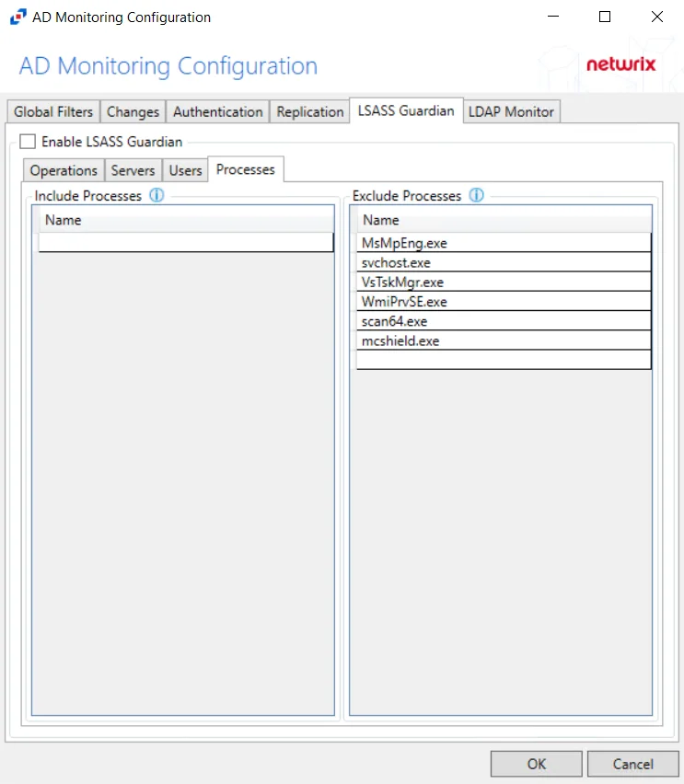Select svchost.exe in Exclude Processes
Image resolution: width=684 pixels, height=784 pixels.
(504, 262)
